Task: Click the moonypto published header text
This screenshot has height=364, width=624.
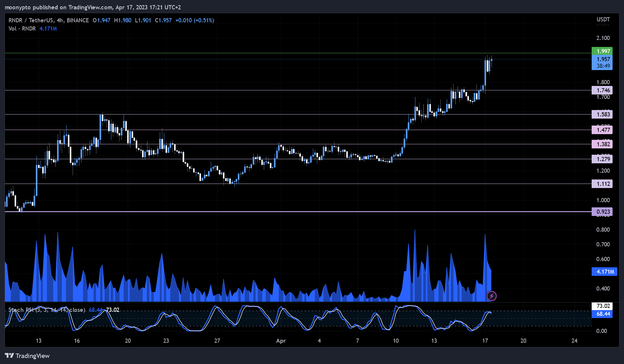Action: [x=93, y=7]
